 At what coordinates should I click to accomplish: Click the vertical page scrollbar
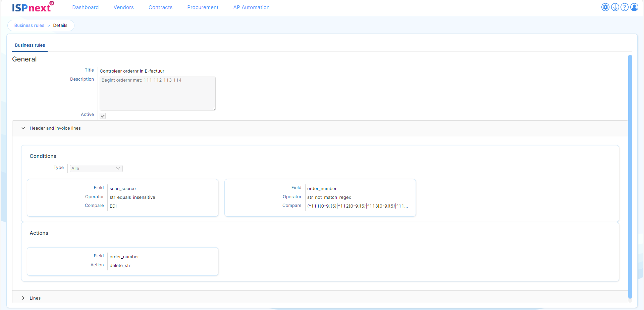point(630,176)
